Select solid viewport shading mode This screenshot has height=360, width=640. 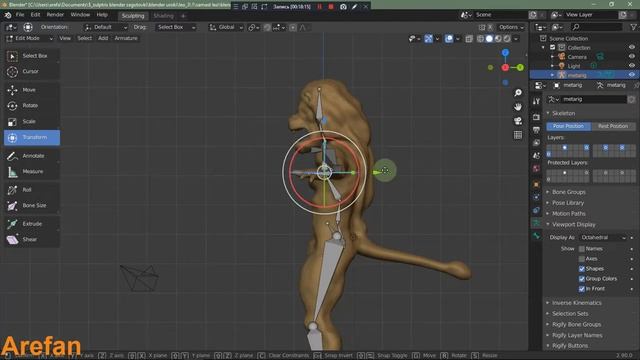pyautogui.click(x=489, y=39)
